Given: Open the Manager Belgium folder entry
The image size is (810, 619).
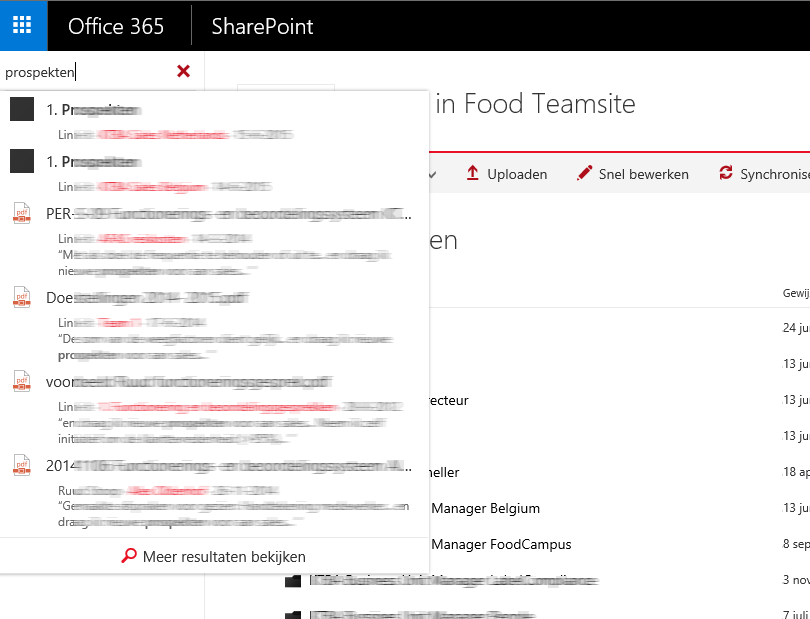Looking at the screenshot, I should point(486,508).
